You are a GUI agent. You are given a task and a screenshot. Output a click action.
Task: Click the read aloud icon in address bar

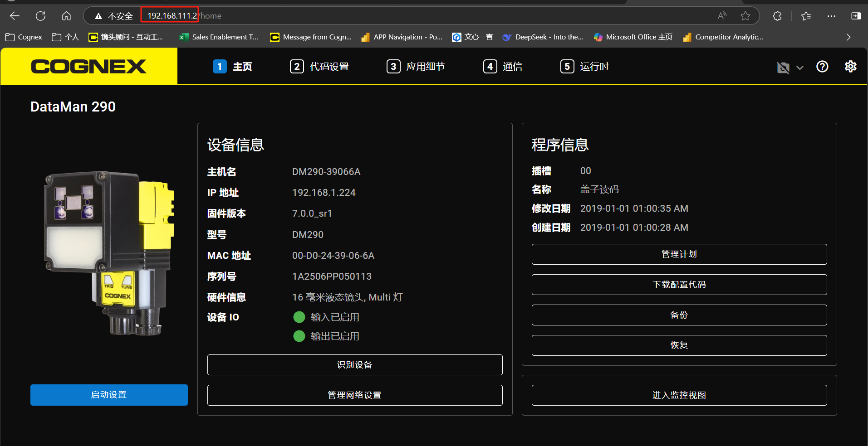pyautogui.click(x=721, y=16)
